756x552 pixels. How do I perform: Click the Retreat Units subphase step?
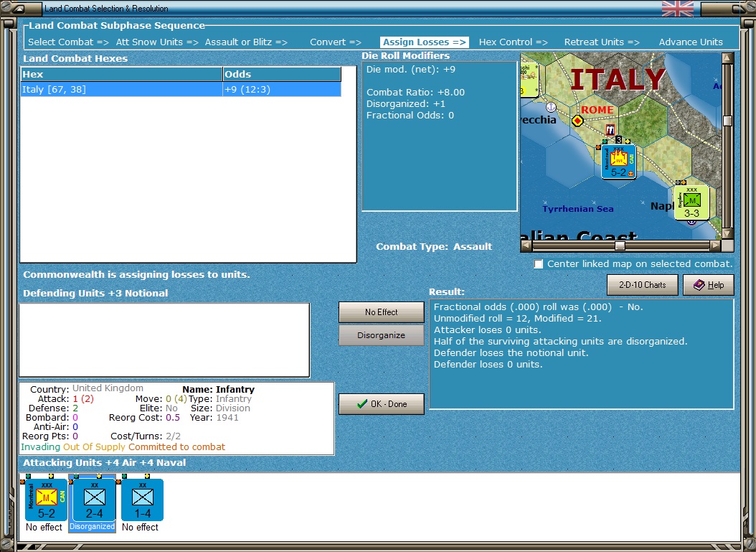pyautogui.click(x=602, y=42)
